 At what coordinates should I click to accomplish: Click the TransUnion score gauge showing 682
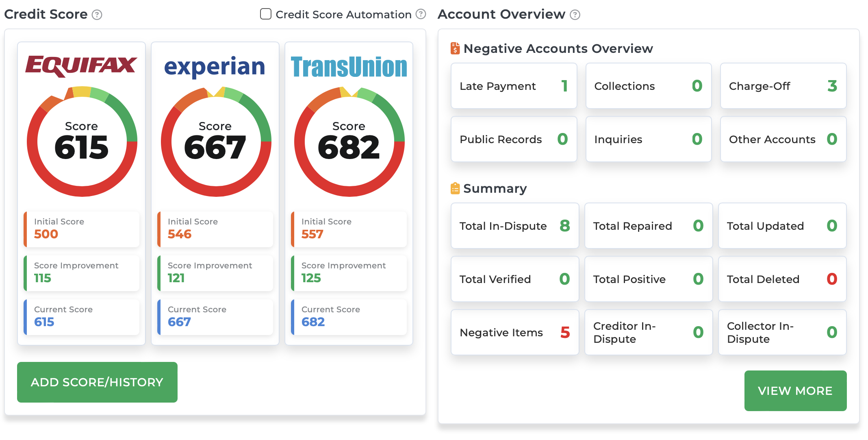point(349,142)
